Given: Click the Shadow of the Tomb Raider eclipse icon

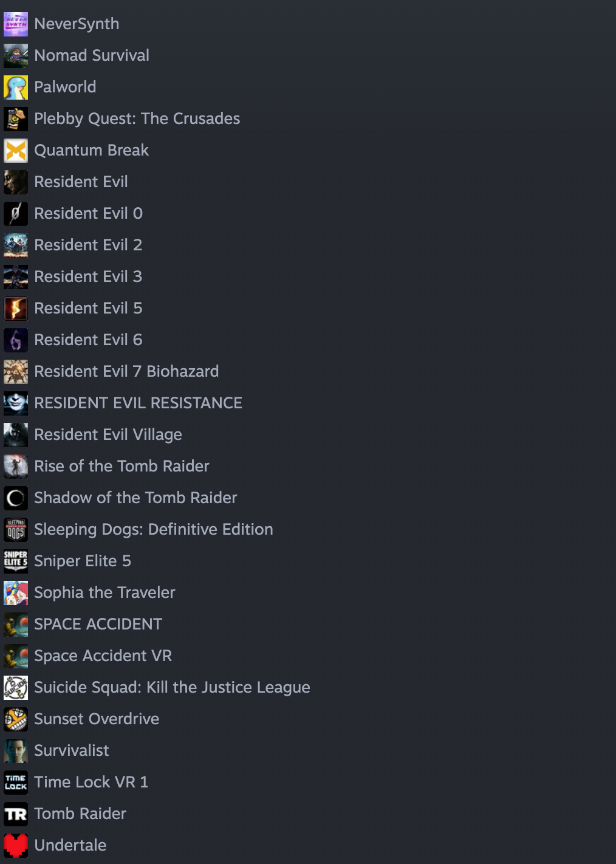Looking at the screenshot, I should coord(16,498).
